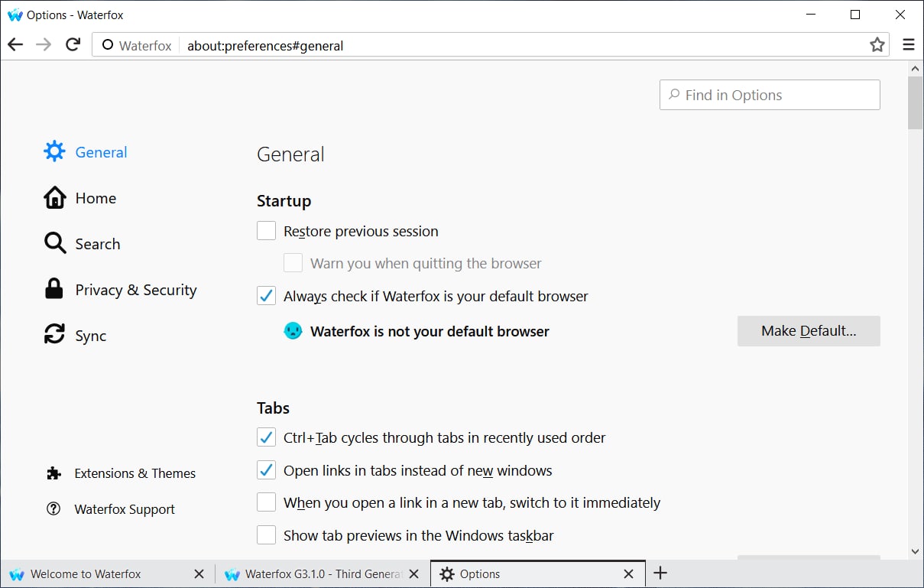Enable Show tab previews in Windows taskbar

[x=266, y=535]
